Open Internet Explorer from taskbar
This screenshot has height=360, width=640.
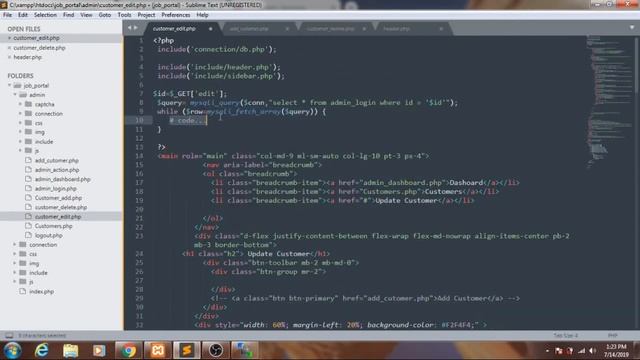tap(41, 350)
